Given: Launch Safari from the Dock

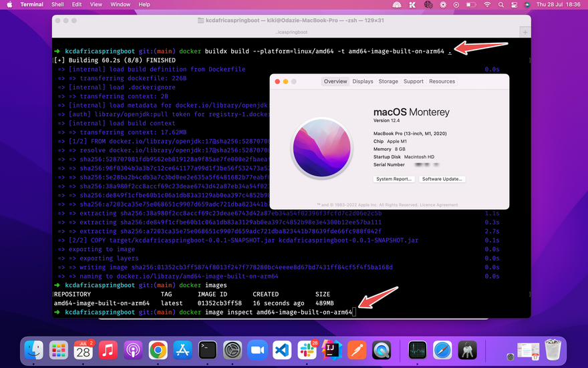Looking at the screenshot, I should [442, 351].
